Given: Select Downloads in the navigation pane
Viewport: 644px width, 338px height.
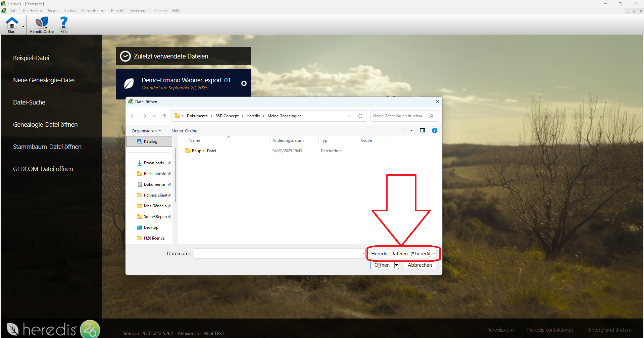Looking at the screenshot, I should pos(154,163).
